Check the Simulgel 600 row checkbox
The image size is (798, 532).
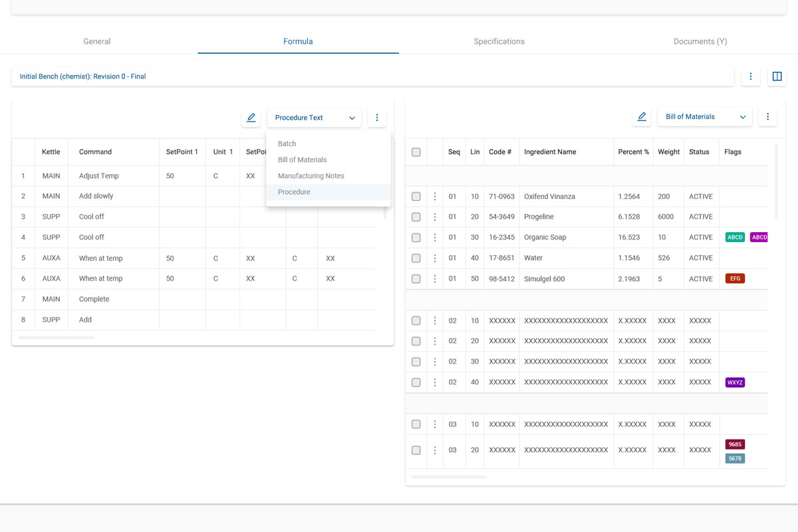click(416, 279)
